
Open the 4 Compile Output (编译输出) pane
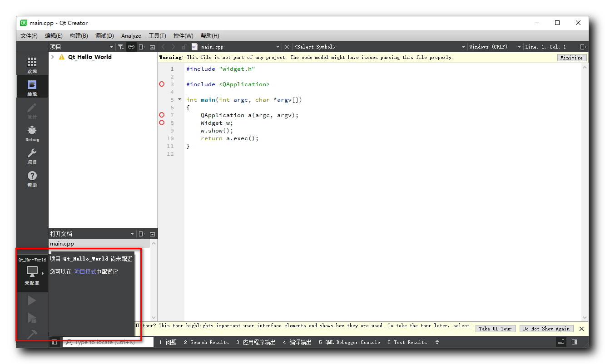click(x=297, y=342)
